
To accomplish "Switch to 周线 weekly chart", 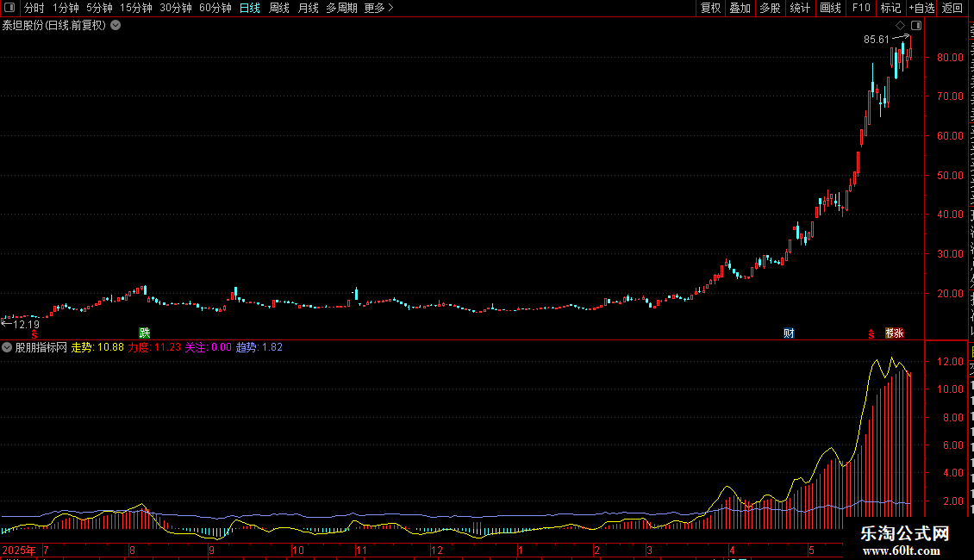I will tap(279, 8).
